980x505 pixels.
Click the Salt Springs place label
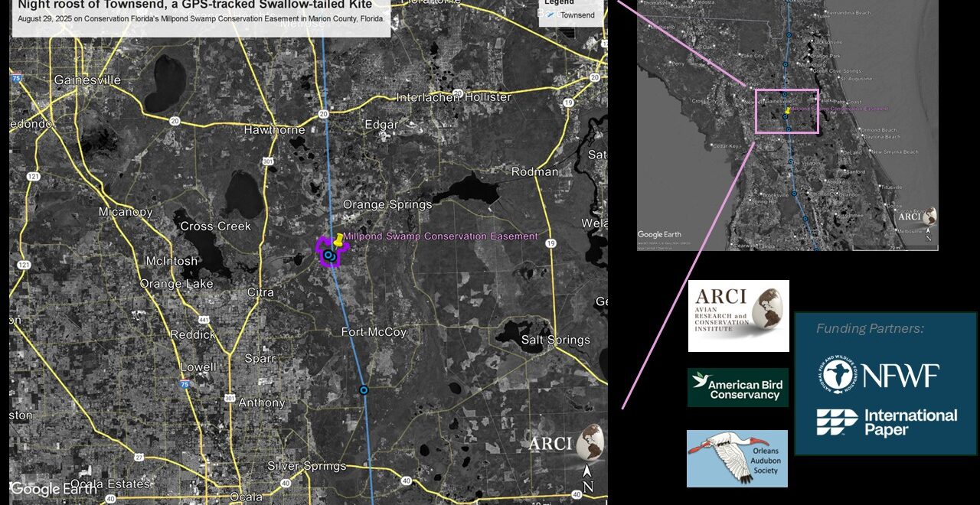point(555,340)
